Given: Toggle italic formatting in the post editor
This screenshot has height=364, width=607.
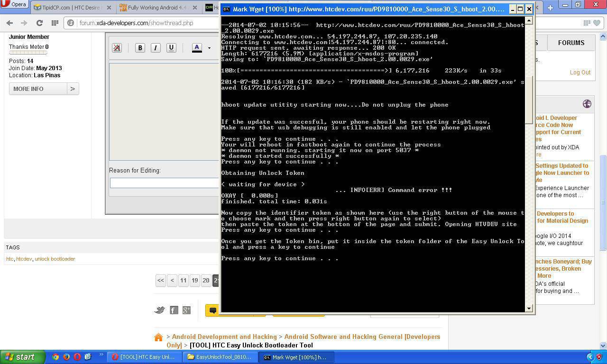Looking at the screenshot, I should (156, 47).
